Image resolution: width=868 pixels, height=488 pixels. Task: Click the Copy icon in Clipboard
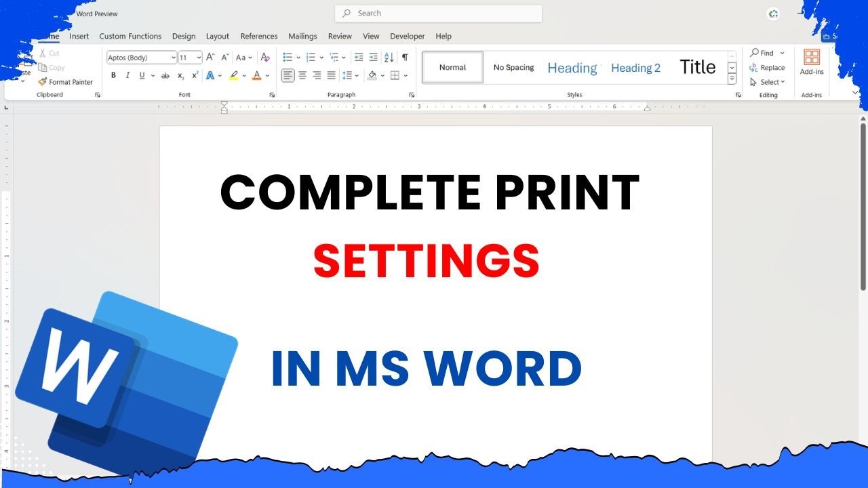(43, 68)
